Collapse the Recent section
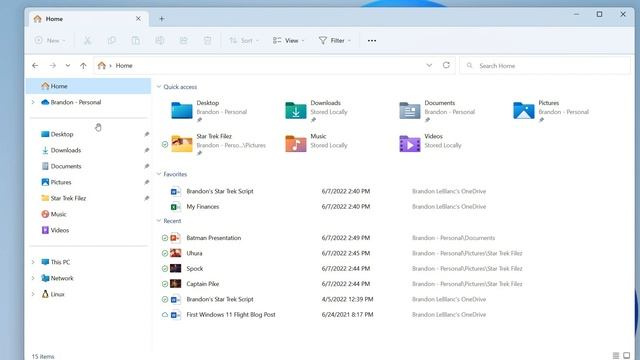The width and height of the screenshot is (640, 360). tap(159, 221)
